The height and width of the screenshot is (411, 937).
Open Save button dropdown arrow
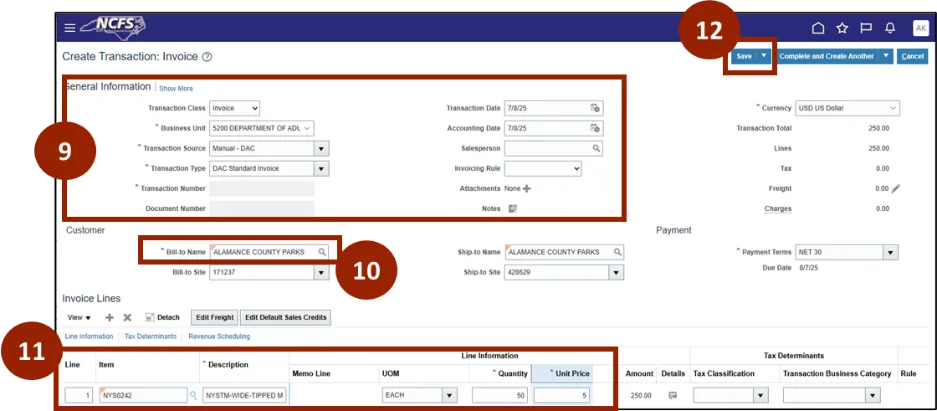click(764, 56)
